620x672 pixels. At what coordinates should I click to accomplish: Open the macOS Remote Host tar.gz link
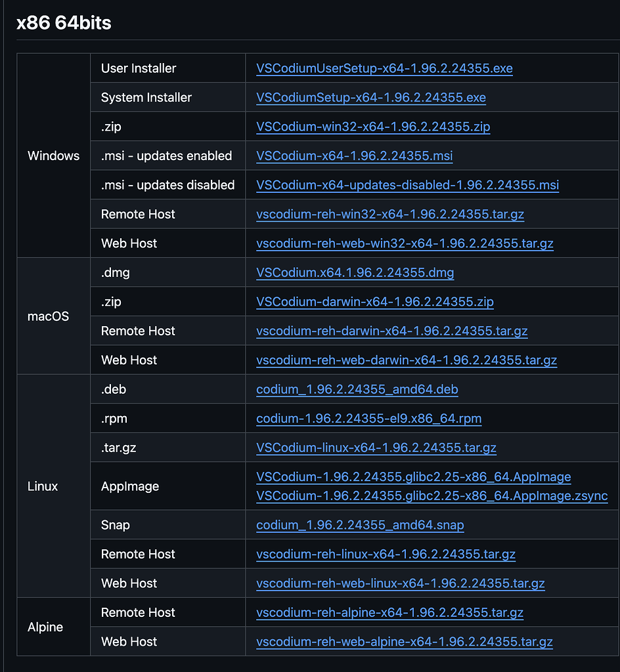coord(392,331)
